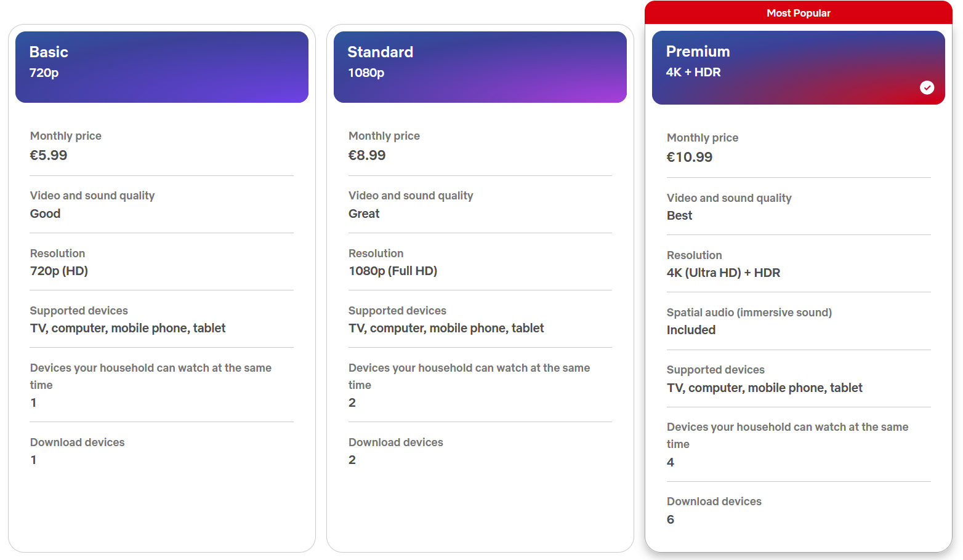Click the Premium plan's supported devices list

point(764,388)
